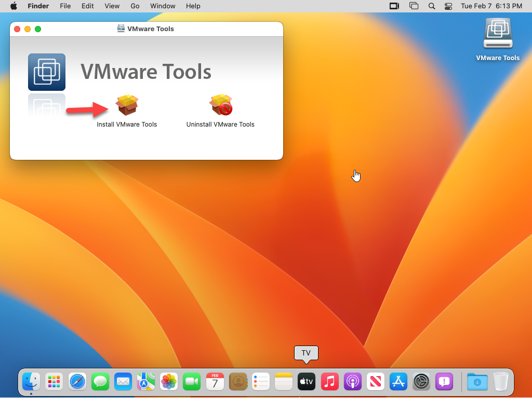This screenshot has height=398, width=532.
Task: Open the Photos app in Dock
Action: [169, 382]
